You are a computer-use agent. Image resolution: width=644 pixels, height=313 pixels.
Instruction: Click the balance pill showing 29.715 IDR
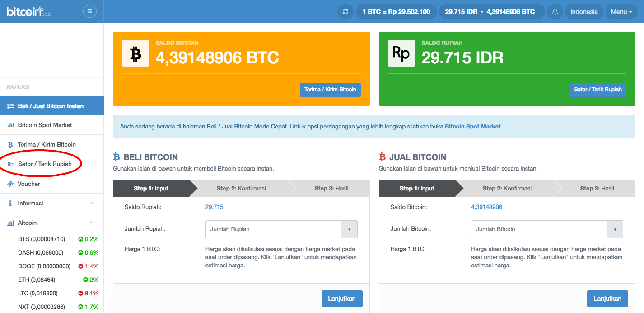click(492, 12)
